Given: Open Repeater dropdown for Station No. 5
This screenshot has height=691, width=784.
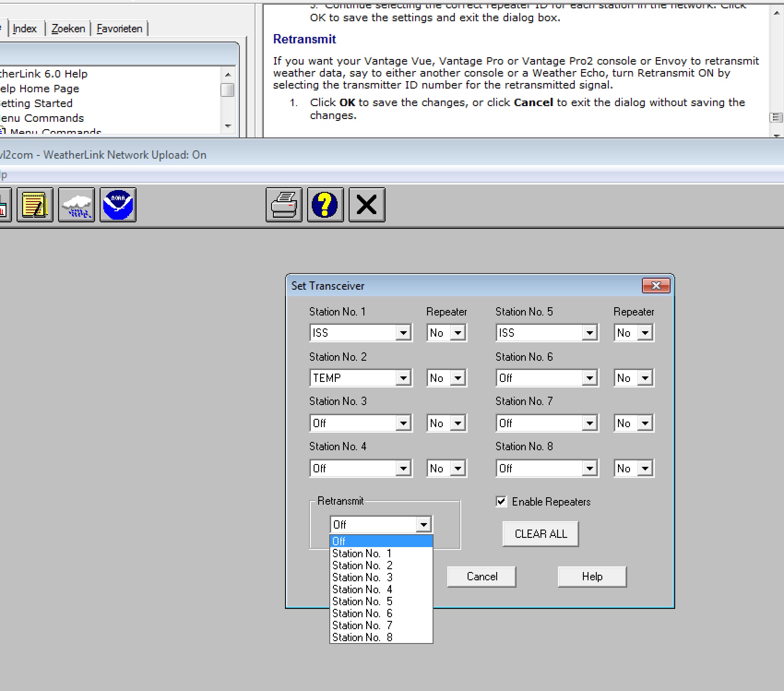Looking at the screenshot, I should click(645, 333).
